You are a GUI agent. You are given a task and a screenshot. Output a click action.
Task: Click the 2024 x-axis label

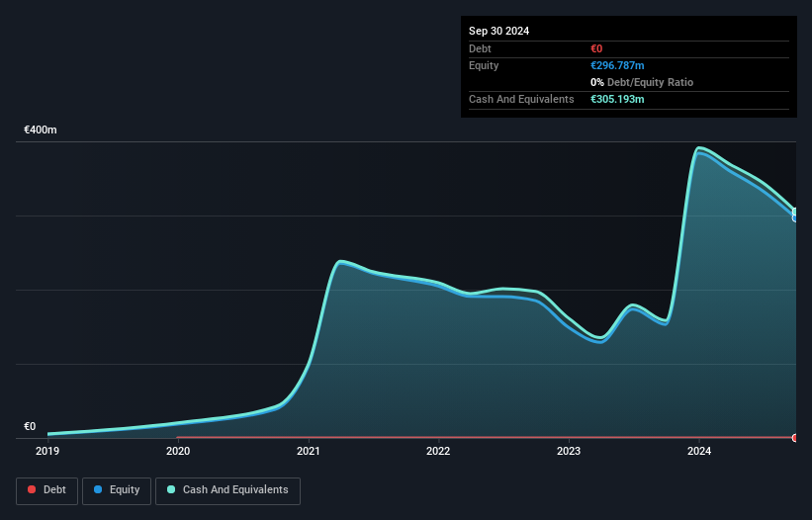699,451
